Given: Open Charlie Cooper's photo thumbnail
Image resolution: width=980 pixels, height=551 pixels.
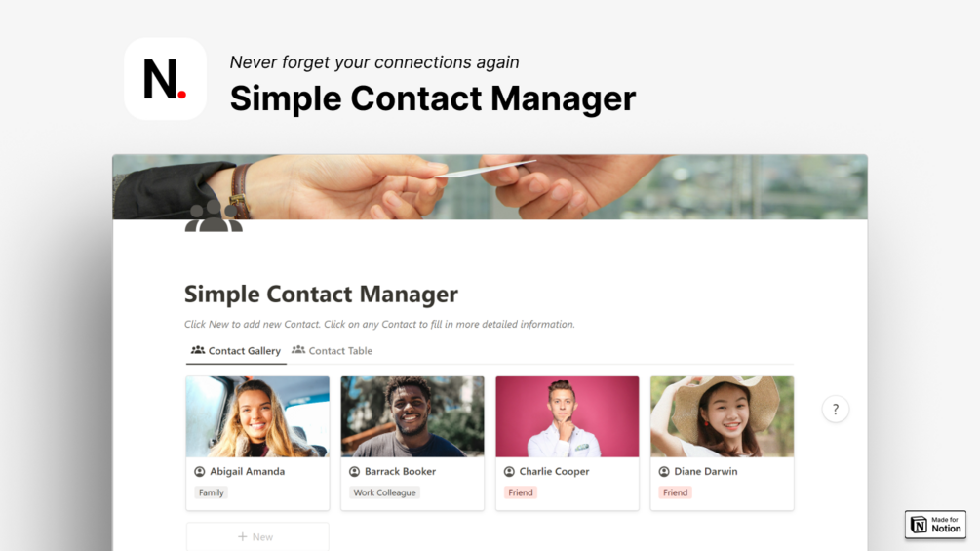Looking at the screenshot, I should point(568,416).
